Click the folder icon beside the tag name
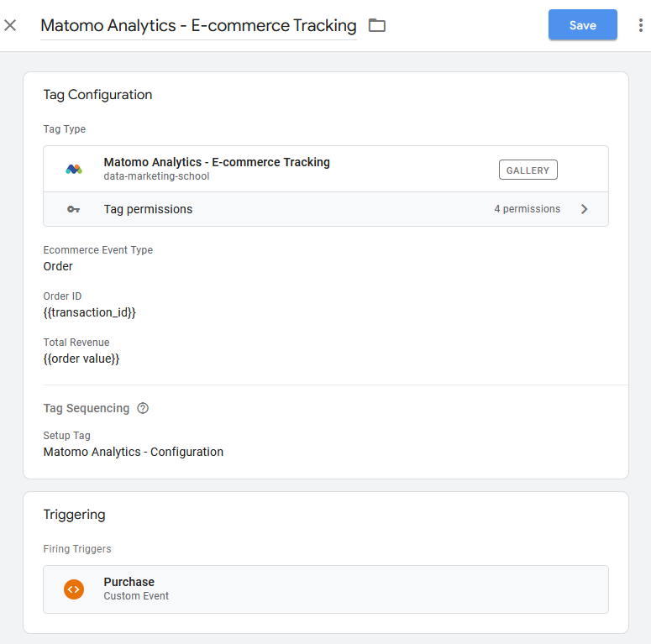 pyautogui.click(x=377, y=25)
